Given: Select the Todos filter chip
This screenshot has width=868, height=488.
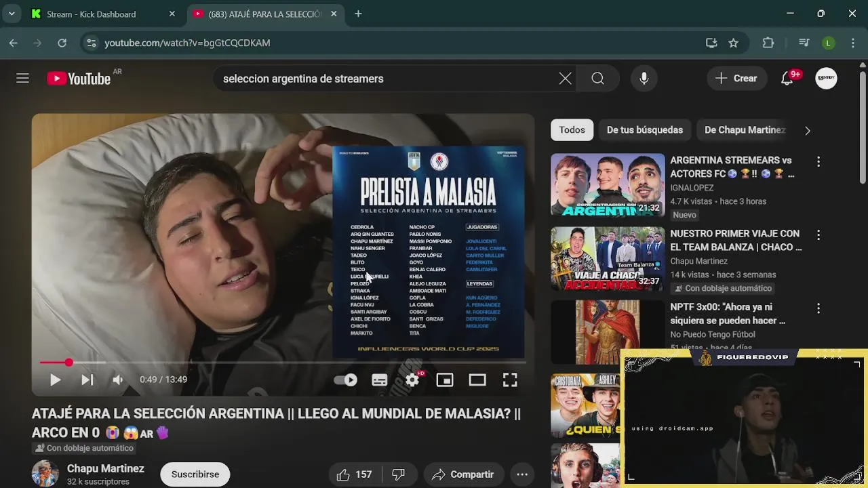Looking at the screenshot, I should pos(572,129).
